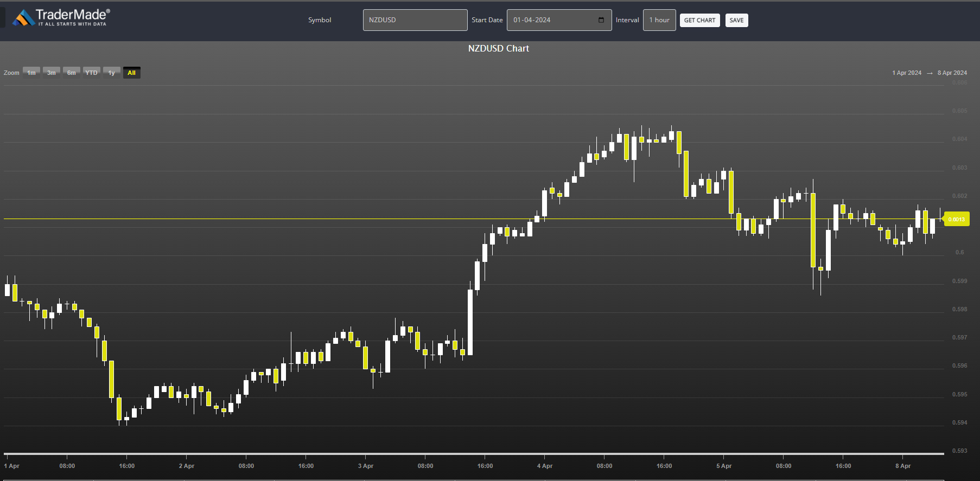Click the y-axis value 0.604

pyautogui.click(x=959, y=139)
